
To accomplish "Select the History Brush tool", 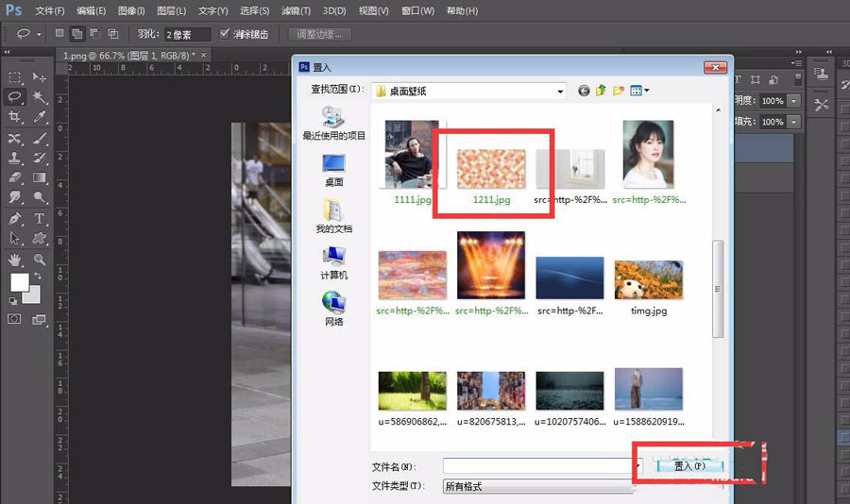I will [x=39, y=158].
